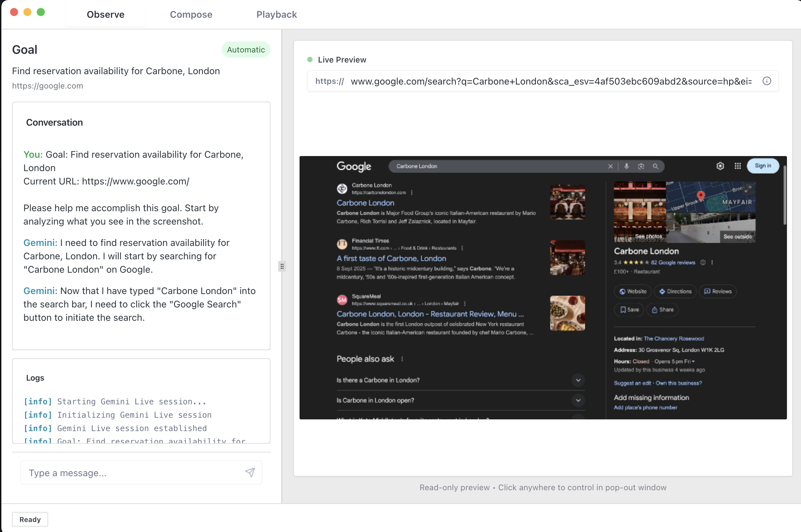Image resolution: width=801 pixels, height=532 pixels.
Task: Switch to the Playback tab
Action: tap(276, 14)
